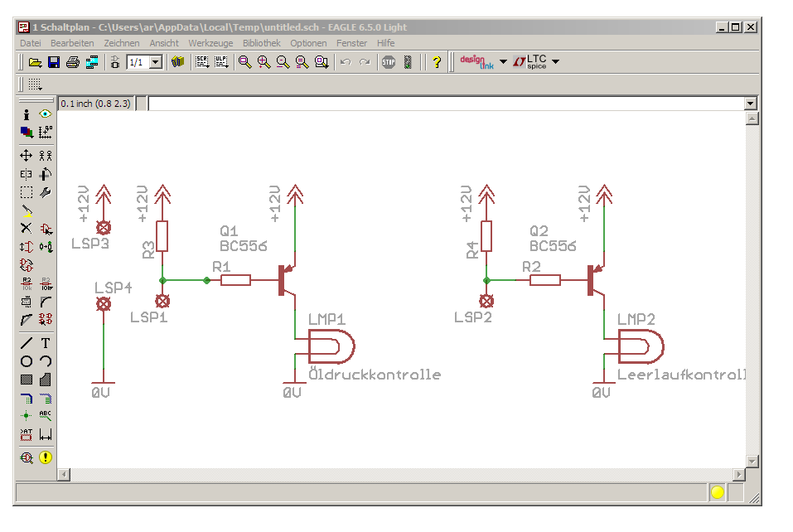Open the sheet selector 1/1 dropdown
Viewport: 793px width, 532px height.
[157, 62]
